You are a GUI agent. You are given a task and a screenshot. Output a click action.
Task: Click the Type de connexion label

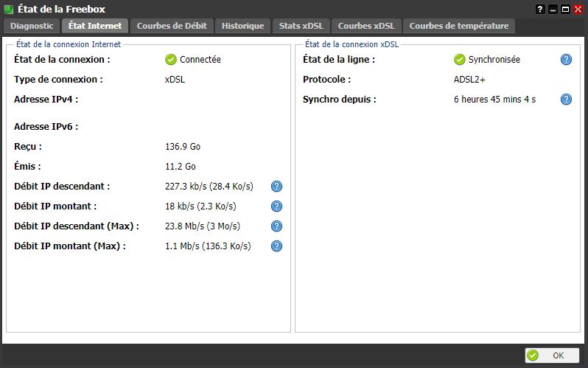click(58, 79)
